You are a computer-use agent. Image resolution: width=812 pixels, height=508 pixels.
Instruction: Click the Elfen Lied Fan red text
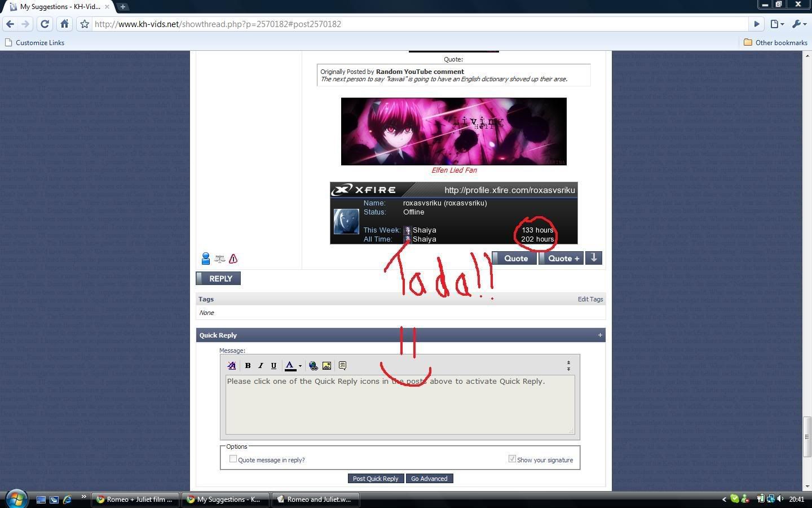pyautogui.click(x=454, y=170)
